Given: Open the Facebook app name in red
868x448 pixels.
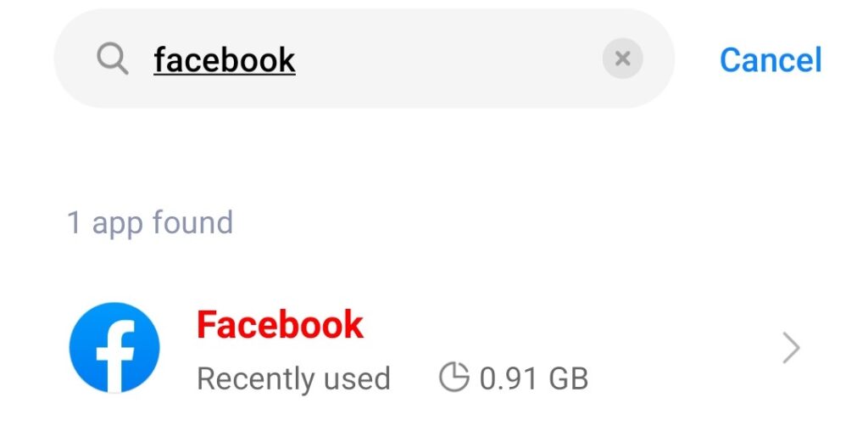Looking at the screenshot, I should pyautogui.click(x=280, y=325).
